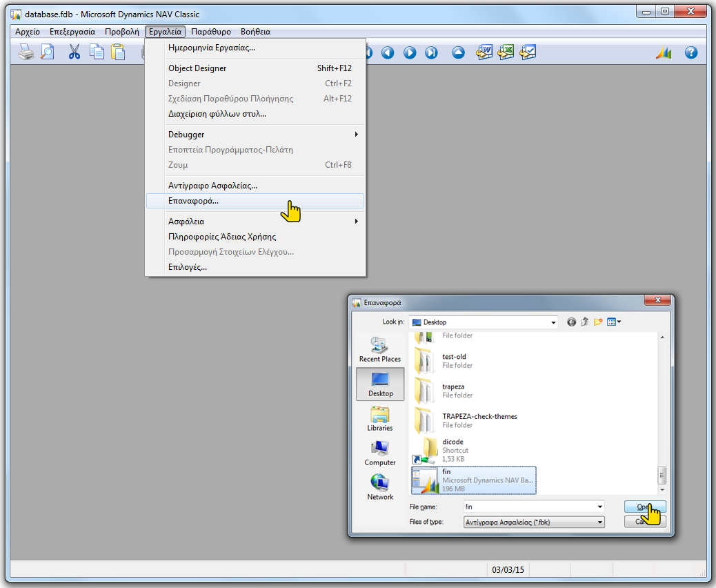Click the 03/03/15 date in status bar
The height and width of the screenshot is (588, 716).
pyautogui.click(x=508, y=570)
